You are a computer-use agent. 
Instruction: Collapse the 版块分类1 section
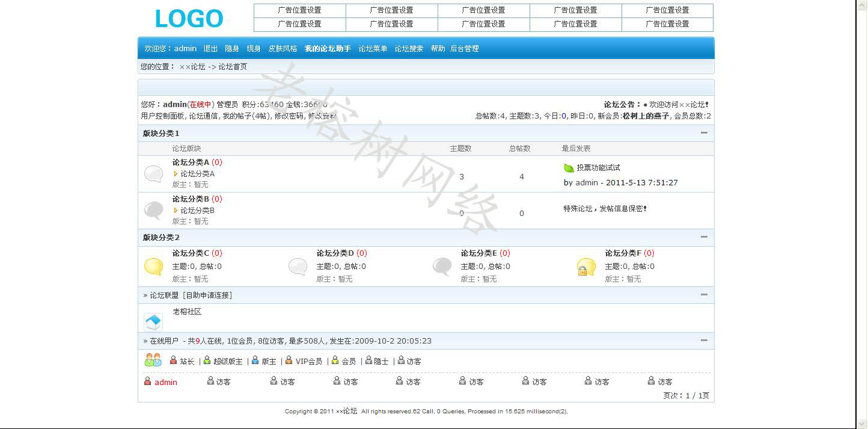[704, 133]
